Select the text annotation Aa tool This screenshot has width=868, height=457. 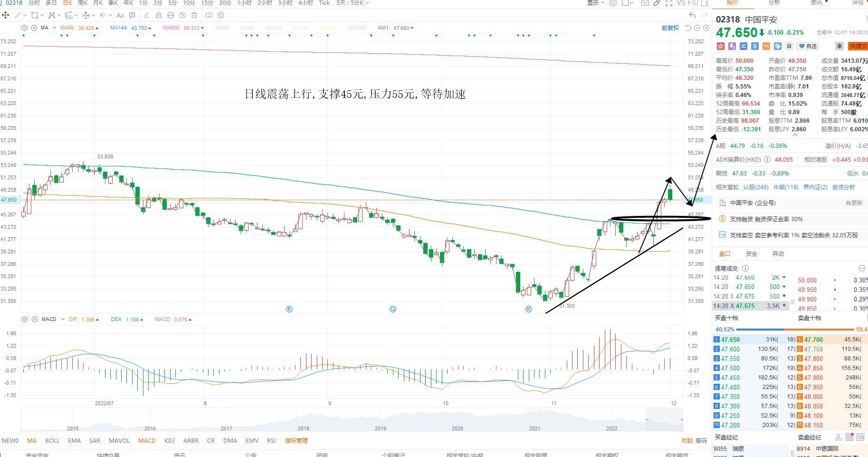click(x=120, y=15)
